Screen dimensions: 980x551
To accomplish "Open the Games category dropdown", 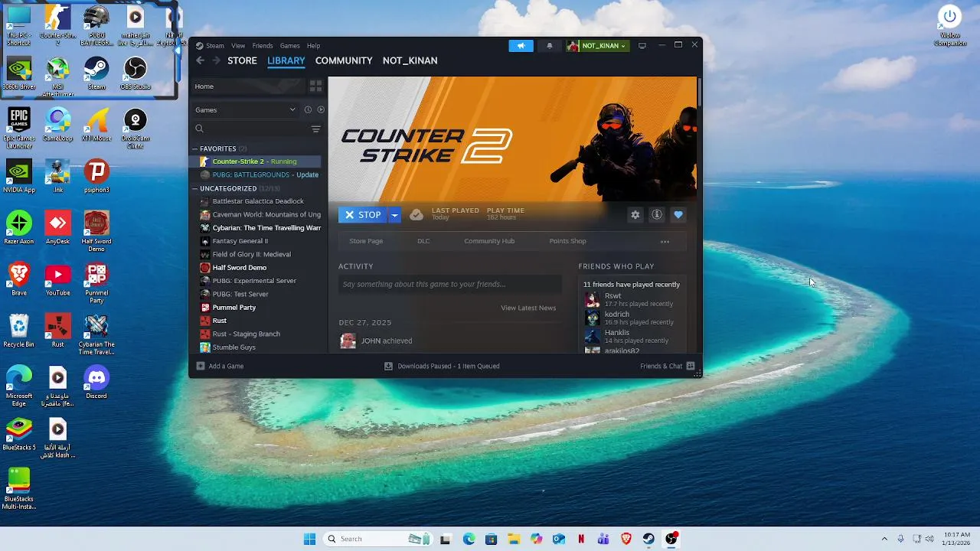I will [245, 109].
